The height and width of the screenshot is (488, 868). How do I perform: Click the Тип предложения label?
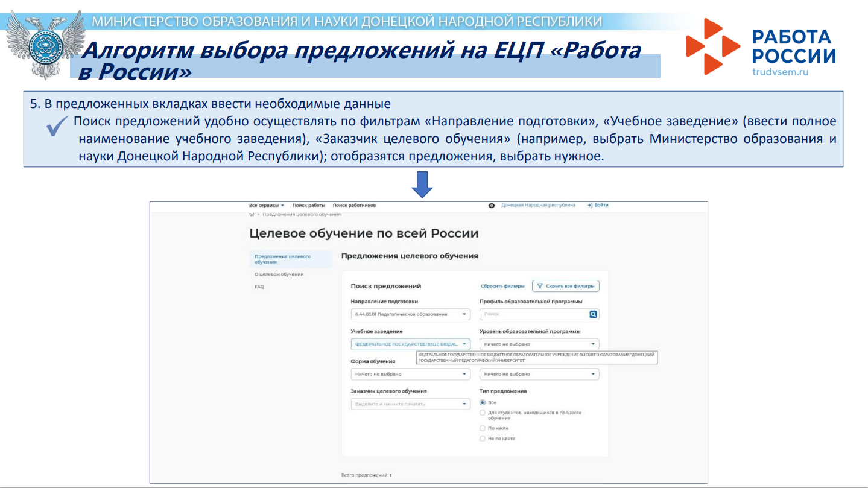pyautogui.click(x=503, y=391)
